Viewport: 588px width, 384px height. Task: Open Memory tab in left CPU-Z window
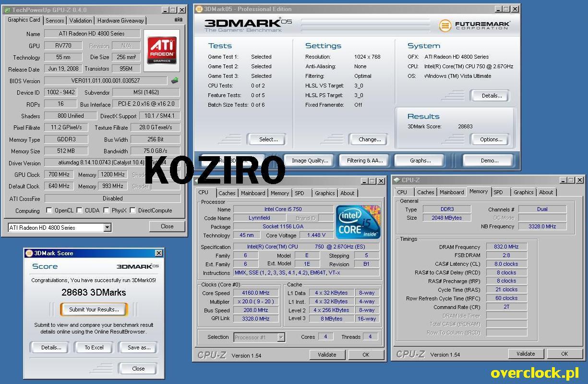tap(280, 193)
